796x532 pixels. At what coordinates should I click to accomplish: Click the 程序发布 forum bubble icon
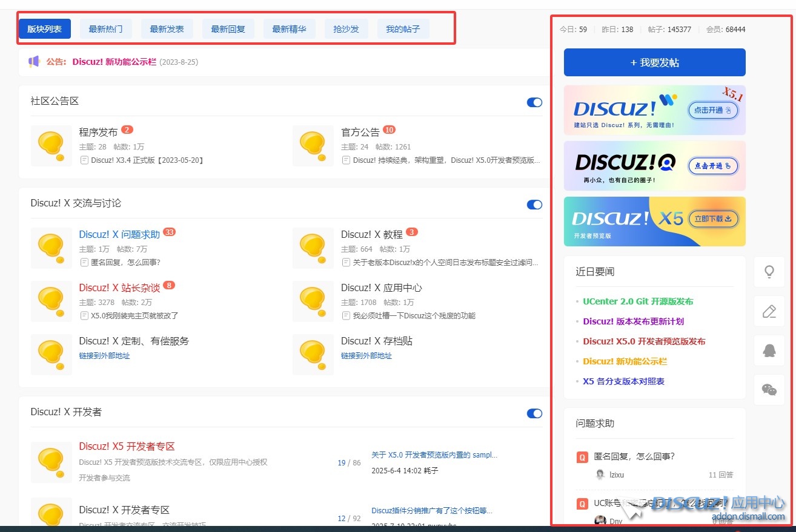pos(51,146)
